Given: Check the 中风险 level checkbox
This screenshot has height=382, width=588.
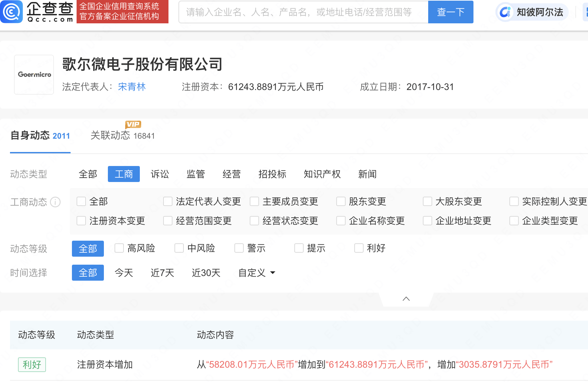Looking at the screenshot, I should [x=179, y=248].
